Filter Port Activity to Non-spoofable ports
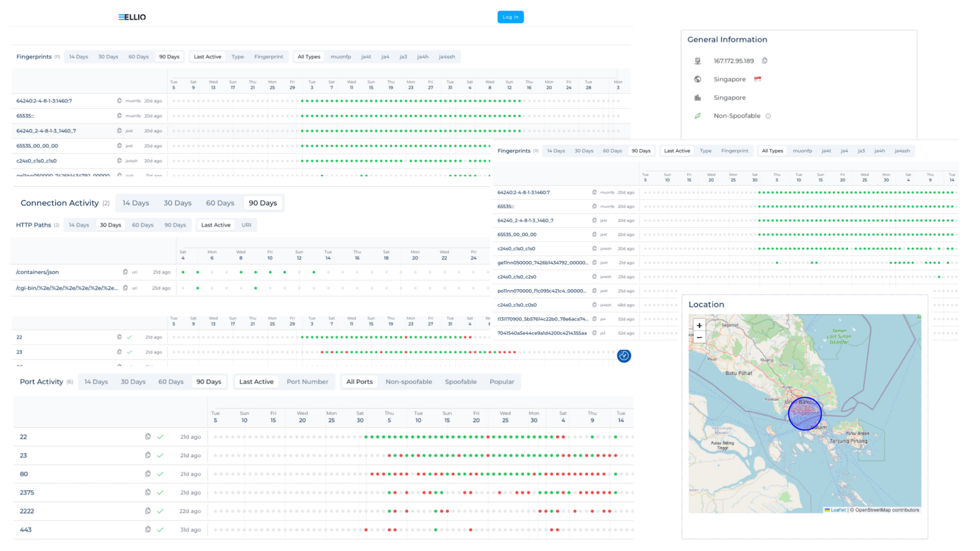 point(409,382)
